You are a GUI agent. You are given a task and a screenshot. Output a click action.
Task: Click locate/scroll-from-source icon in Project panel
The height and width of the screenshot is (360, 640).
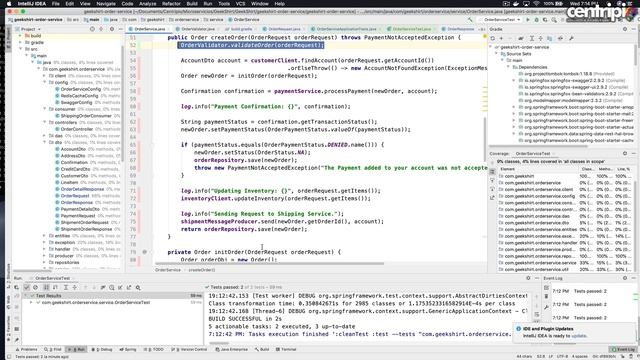pos(92,29)
